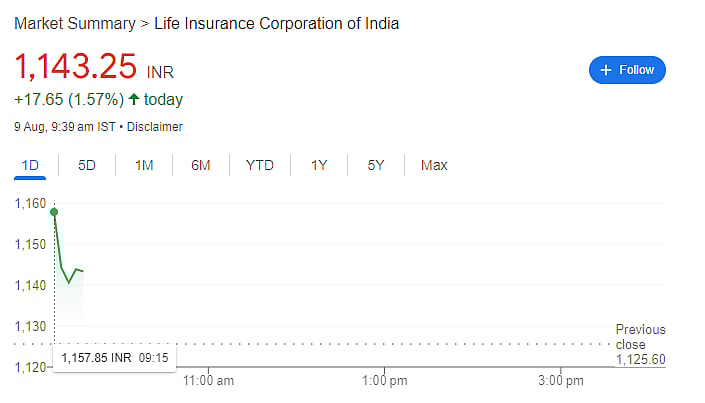Screen dimensions: 705x403
Task: Show the 1M chart range
Action: pyautogui.click(x=144, y=165)
